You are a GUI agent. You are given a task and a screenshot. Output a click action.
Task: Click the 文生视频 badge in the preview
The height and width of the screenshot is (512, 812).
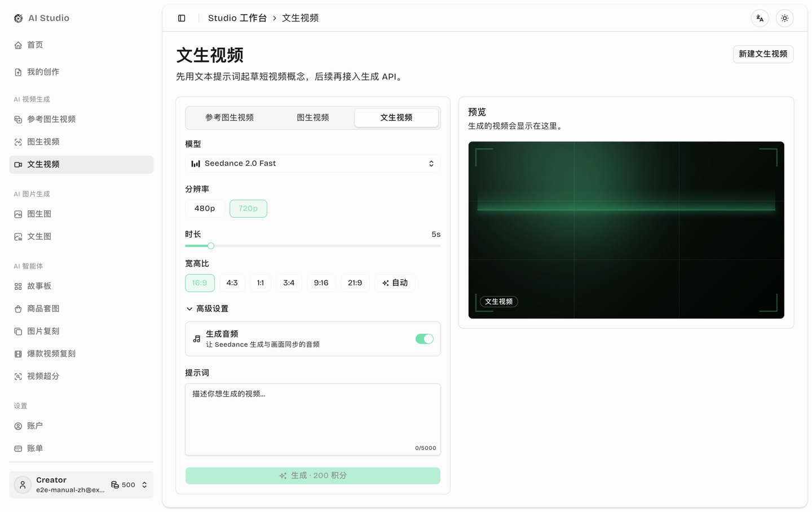(499, 302)
